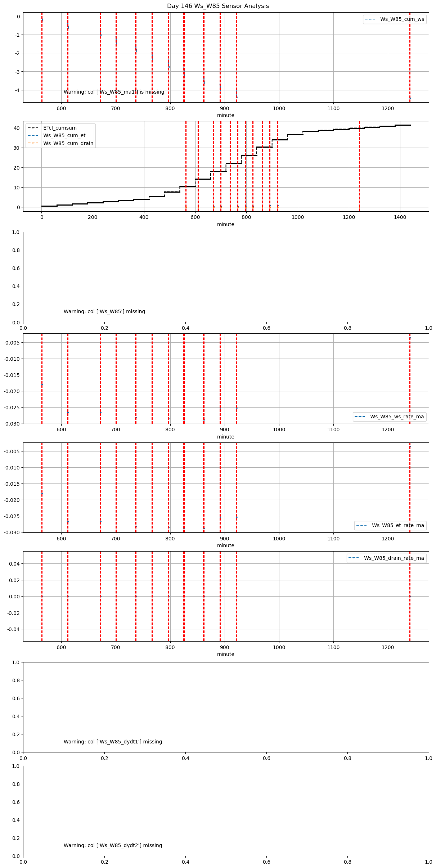Click the ETcI_cumsum legend label

click(x=60, y=128)
